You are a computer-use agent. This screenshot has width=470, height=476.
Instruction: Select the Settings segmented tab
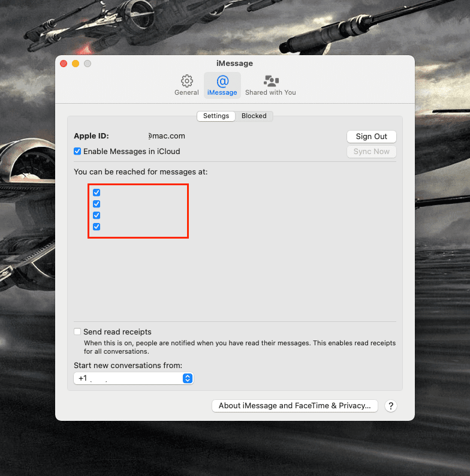(x=216, y=116)
